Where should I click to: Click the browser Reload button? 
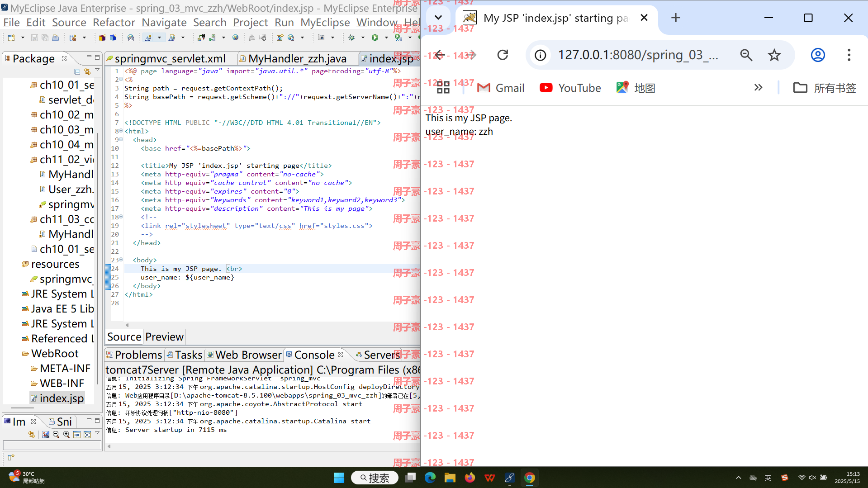[503, 55]
